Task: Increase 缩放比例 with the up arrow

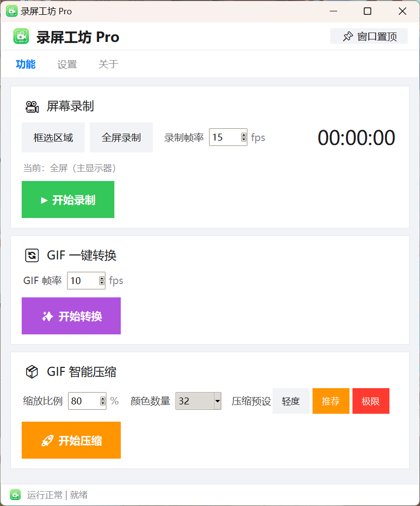Action: pyautogui.click(x=103, y=398)
